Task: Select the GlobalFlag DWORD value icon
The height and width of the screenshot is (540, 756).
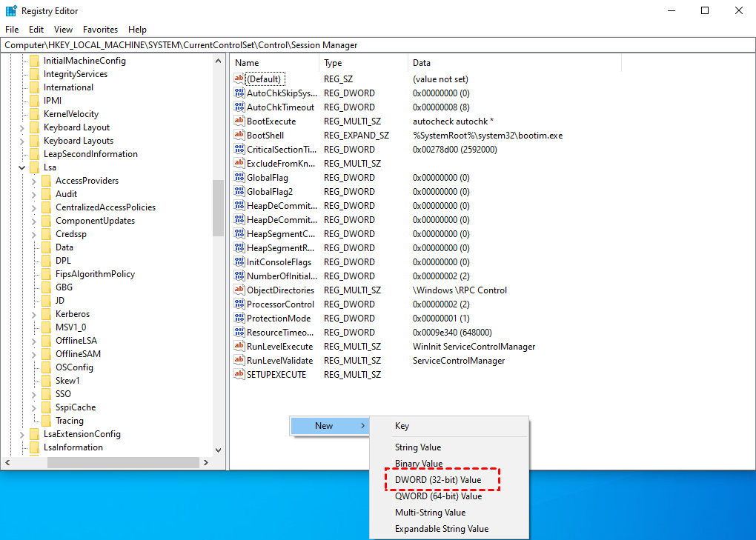Action: pyautogui.click(x=239, y=178)
